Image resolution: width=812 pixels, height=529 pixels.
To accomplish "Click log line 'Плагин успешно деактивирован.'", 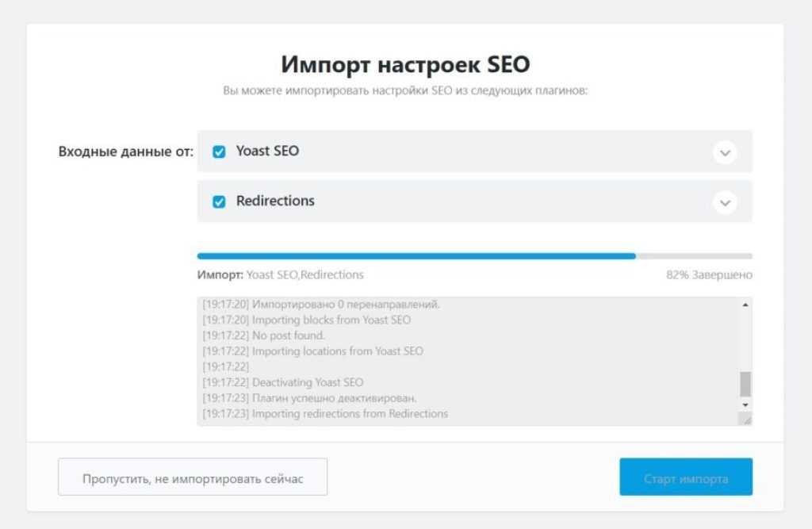I will click(x=309, y=398).
